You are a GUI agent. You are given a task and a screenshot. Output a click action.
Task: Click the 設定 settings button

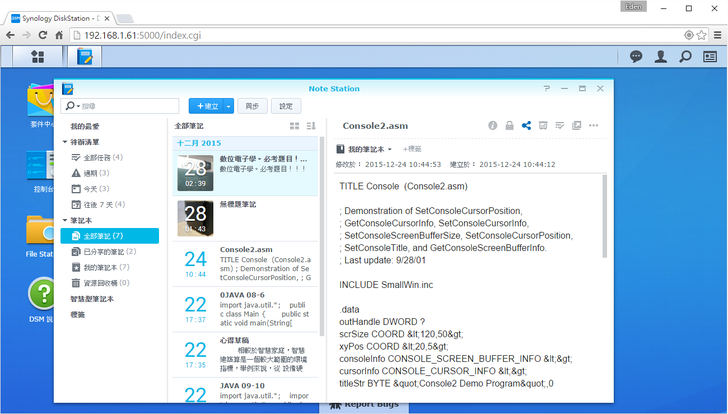[286, 106]
